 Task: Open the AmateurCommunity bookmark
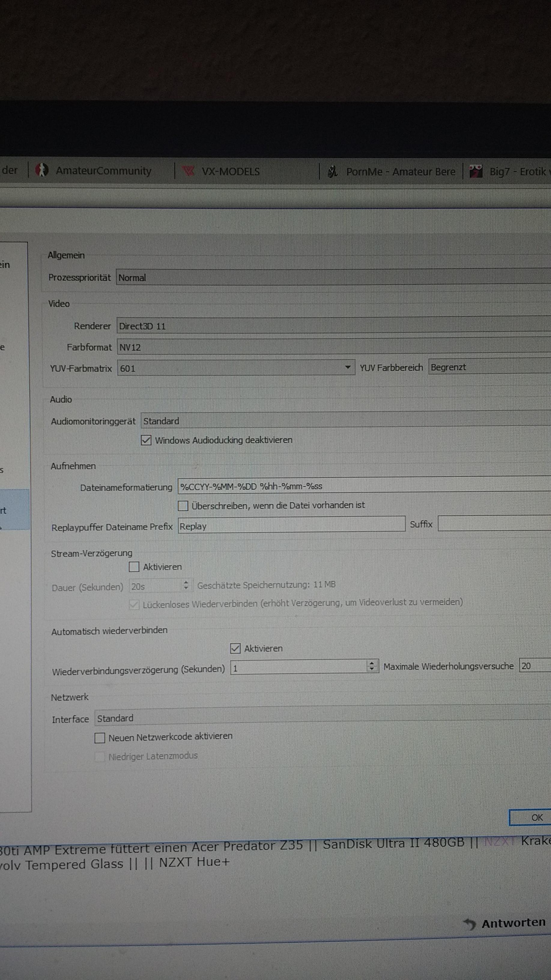click(x=94, y=171)
